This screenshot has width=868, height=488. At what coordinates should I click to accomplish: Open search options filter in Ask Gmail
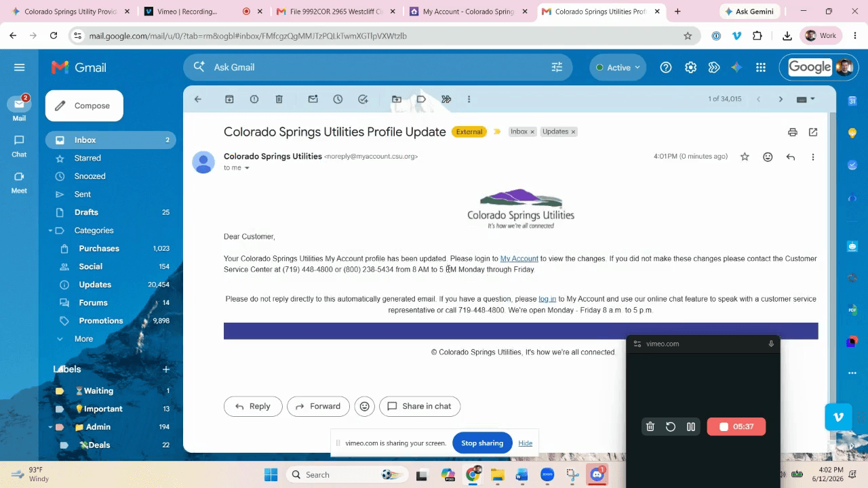tap(557, 67)
